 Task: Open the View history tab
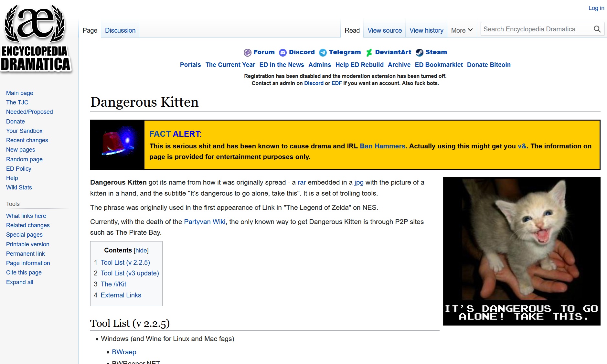click(x=426, y=30)
